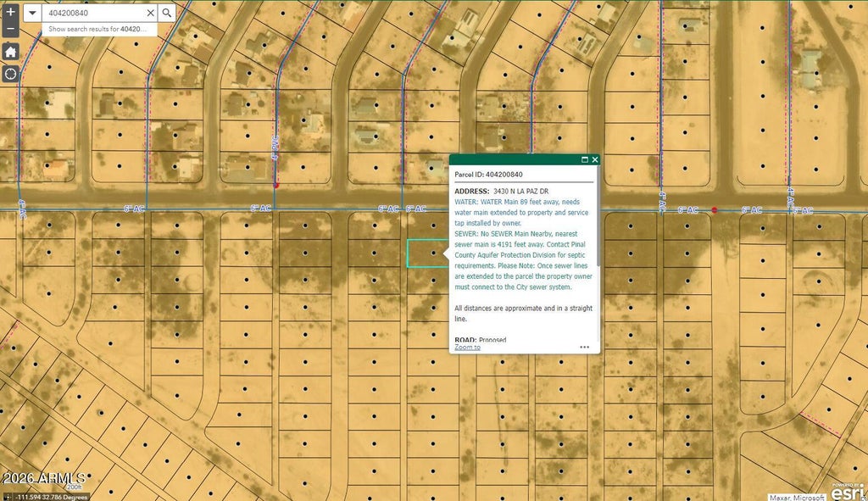The image size is (868, 501).
Task: Click into the 404200840 search field
Action: click(94, 13)
